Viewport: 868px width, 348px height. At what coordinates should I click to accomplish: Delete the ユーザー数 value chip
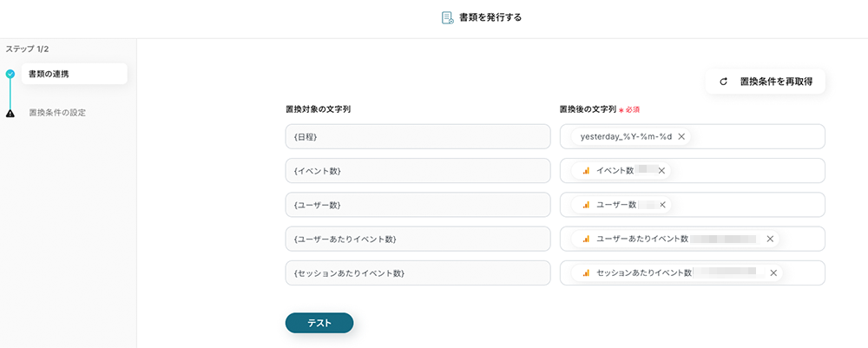pyautogui.click(x=663, y=205)
